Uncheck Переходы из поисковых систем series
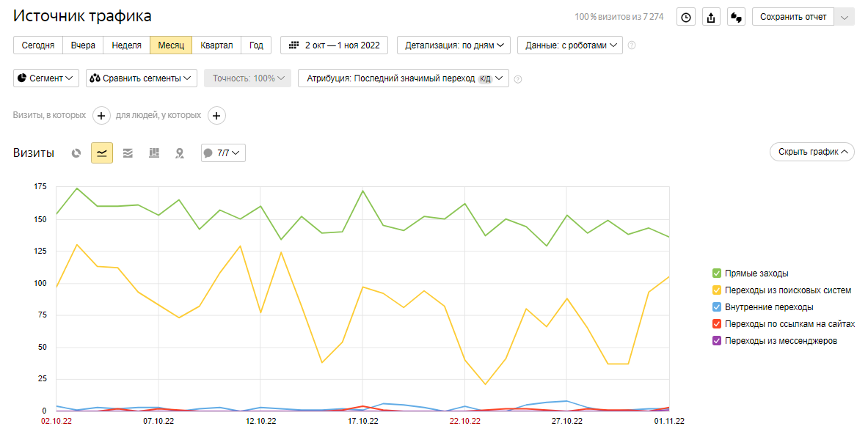Viewport: 868px width, 437px height. [x=717, y=290]
